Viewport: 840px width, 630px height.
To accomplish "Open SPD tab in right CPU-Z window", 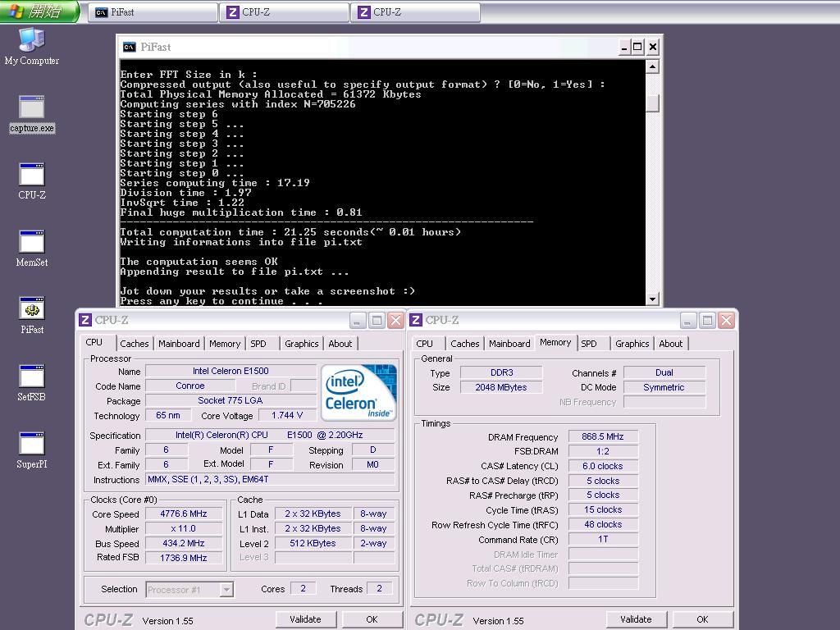I will [x=589, y=344].
